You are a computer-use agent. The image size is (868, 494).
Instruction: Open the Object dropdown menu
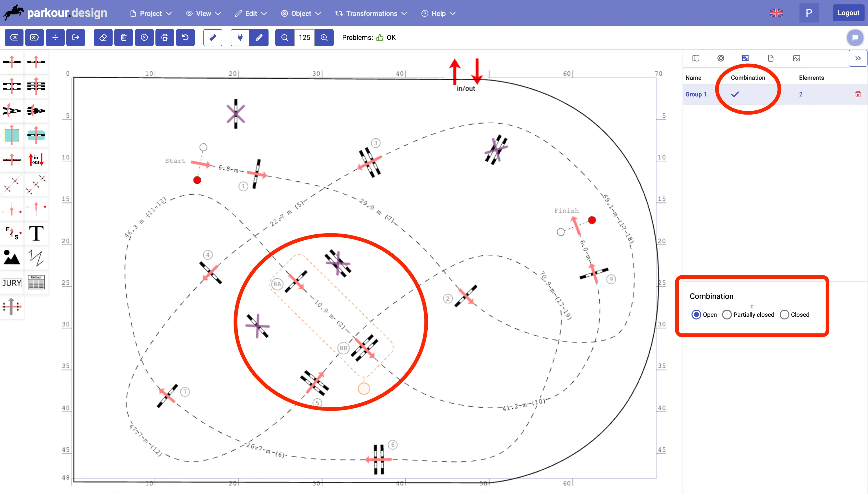point(301,13)
